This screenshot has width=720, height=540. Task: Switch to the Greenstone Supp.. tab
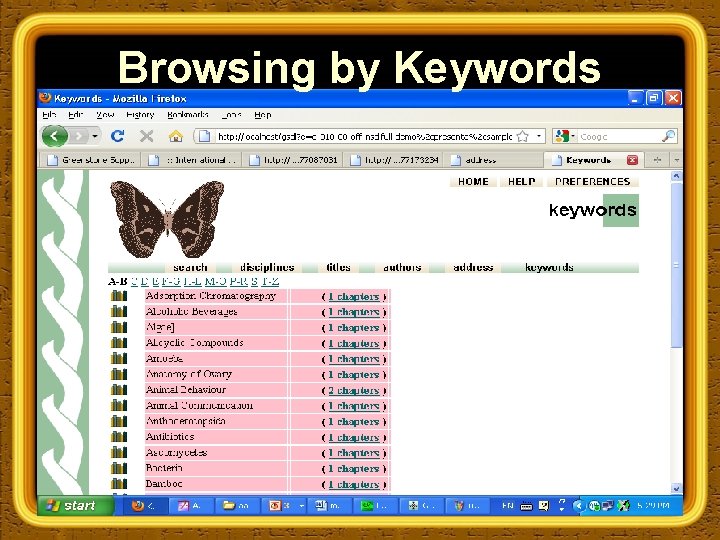pos(92,160)
